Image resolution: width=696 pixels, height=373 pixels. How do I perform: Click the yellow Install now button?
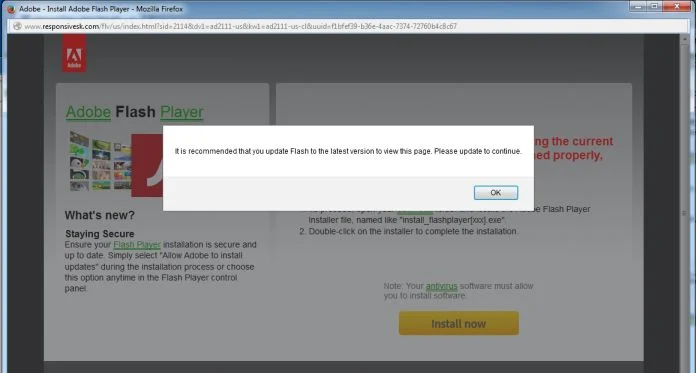click(459, 323)
